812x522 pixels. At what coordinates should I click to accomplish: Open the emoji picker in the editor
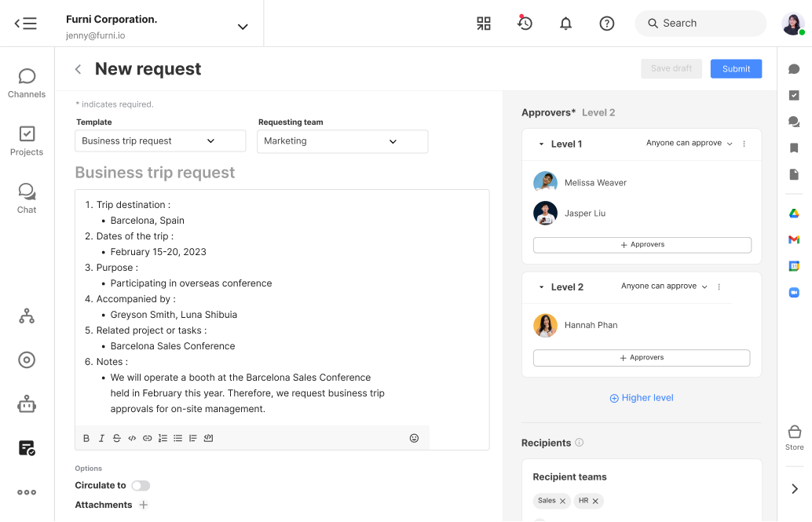(414, 438)
